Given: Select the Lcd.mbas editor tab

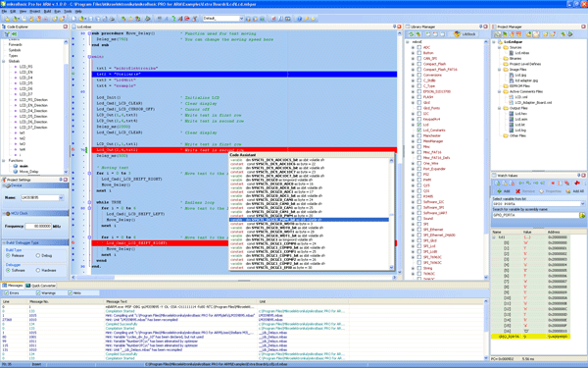Looking at the screenshot, I should [x=82, y=26].
